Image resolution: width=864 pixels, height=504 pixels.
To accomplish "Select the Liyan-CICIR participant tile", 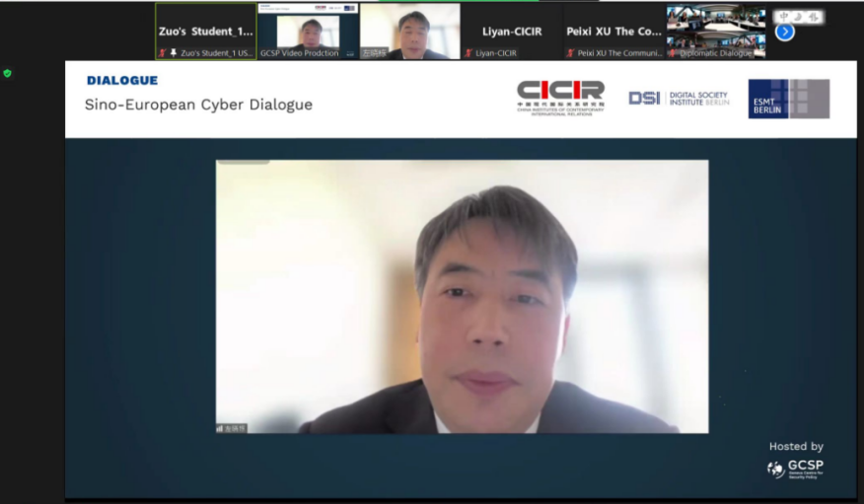I will (512, 31).
